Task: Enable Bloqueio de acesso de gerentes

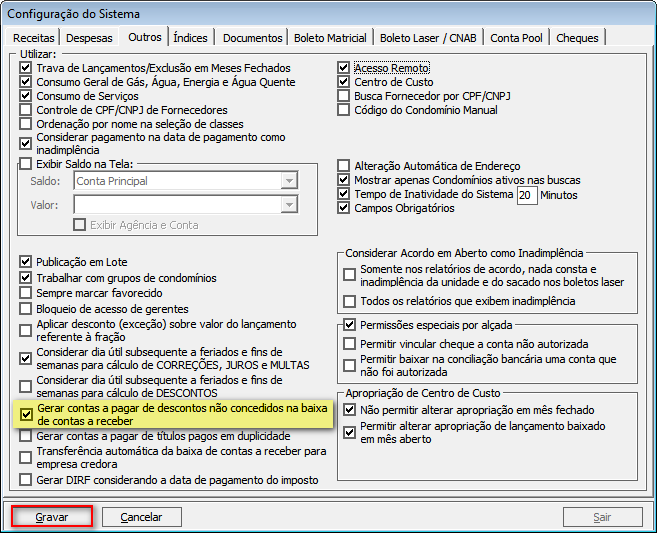Action: (26, 309)
